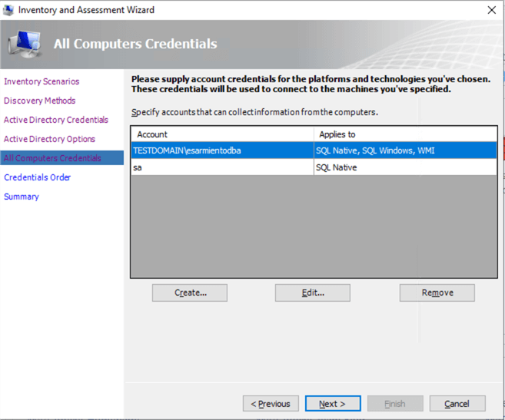The image size is (505, 420).
Task: Open the Inventory Scenarios step
Action: (x=42, y=81)
